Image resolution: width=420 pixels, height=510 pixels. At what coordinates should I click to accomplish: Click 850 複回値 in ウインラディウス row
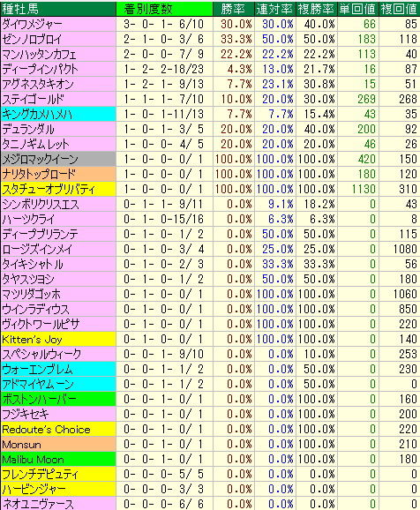(x=409, y=309)
